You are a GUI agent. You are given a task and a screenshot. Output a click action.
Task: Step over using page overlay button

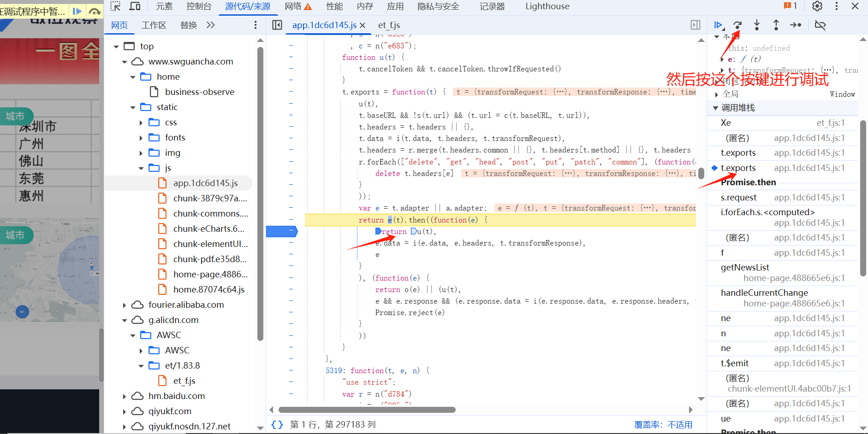pos(95,11)
